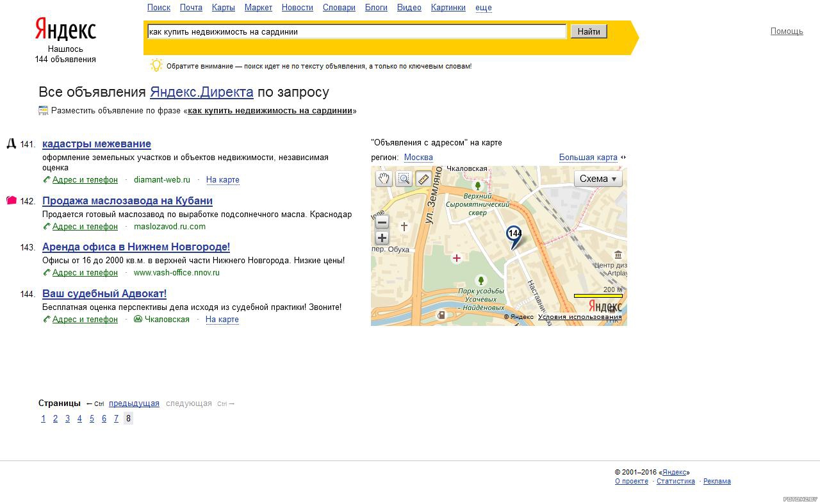This screenshot has width=820, height=504.
Task: Open the Поиск service tab
Action: [159, 8]
